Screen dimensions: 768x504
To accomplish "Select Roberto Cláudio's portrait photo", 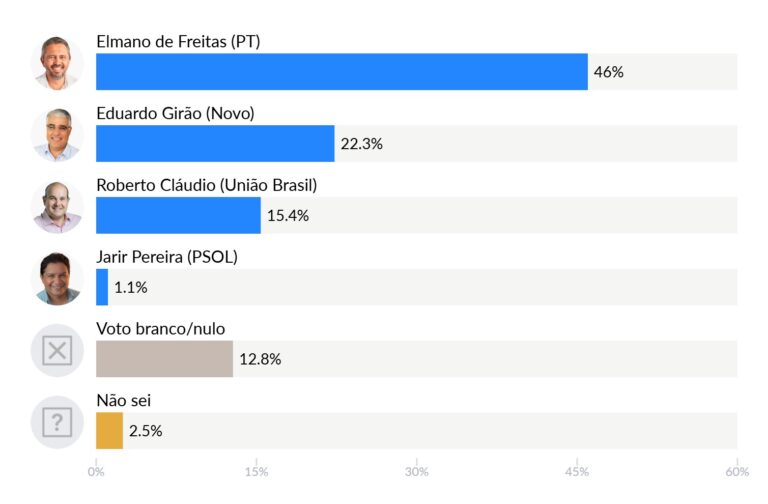I will (57, 207).
